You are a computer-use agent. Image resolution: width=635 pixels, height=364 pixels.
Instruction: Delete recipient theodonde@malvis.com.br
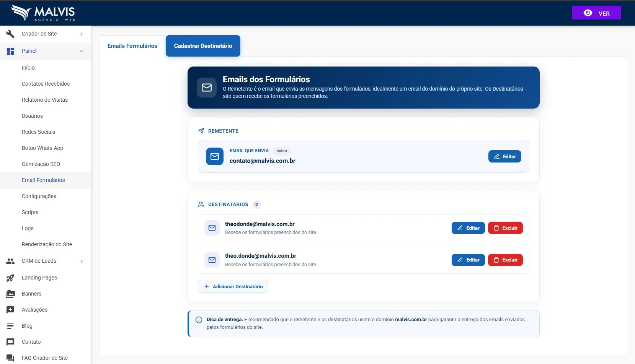tap(505, 228)
